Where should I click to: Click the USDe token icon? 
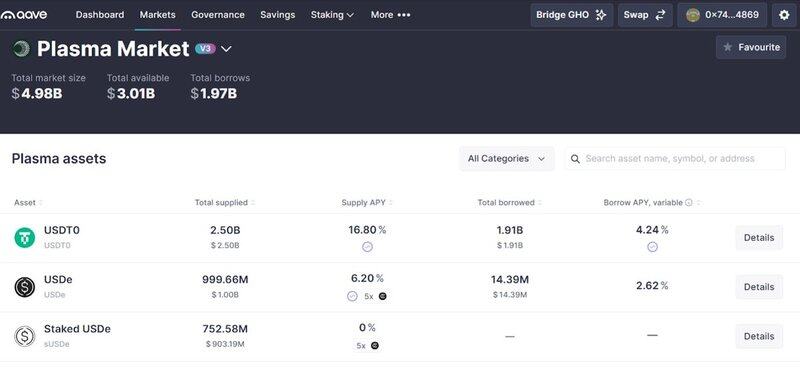(x=24, y=287)
